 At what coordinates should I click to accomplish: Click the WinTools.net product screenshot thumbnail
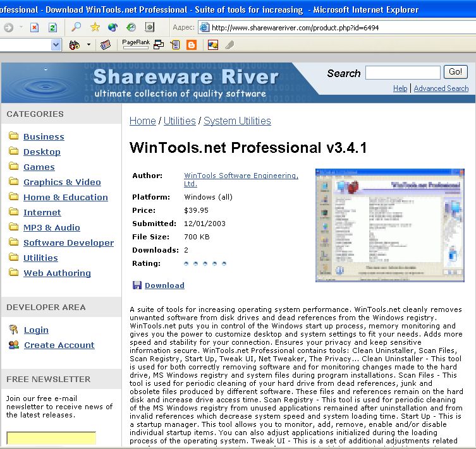click(390, 225)
